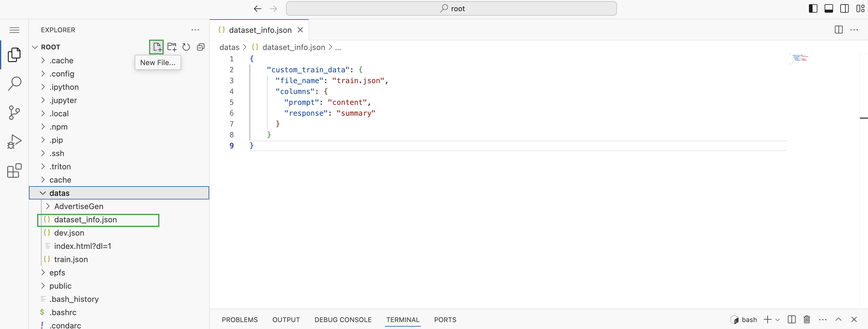Select the dataset_info.json editor tab
868x329 pixels.
259,30
